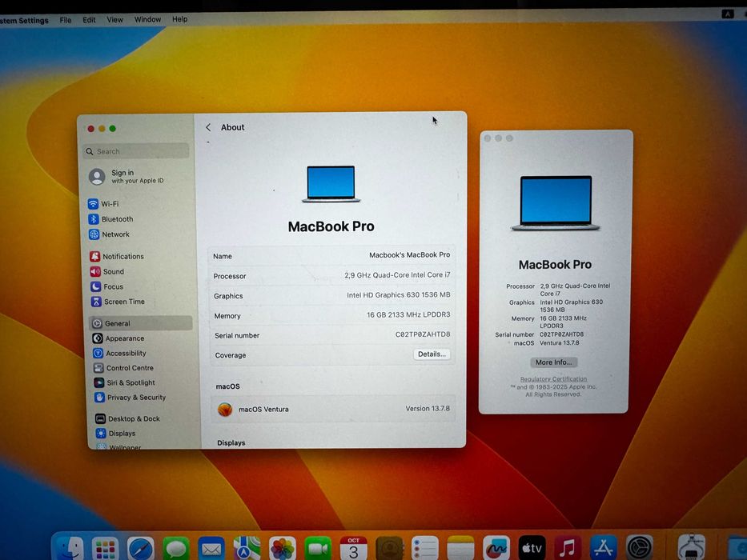Image resolution: width=747 pixels, height=560 pixels.
Task: Launch Freeform from the Dock
Action: [496, 549]
